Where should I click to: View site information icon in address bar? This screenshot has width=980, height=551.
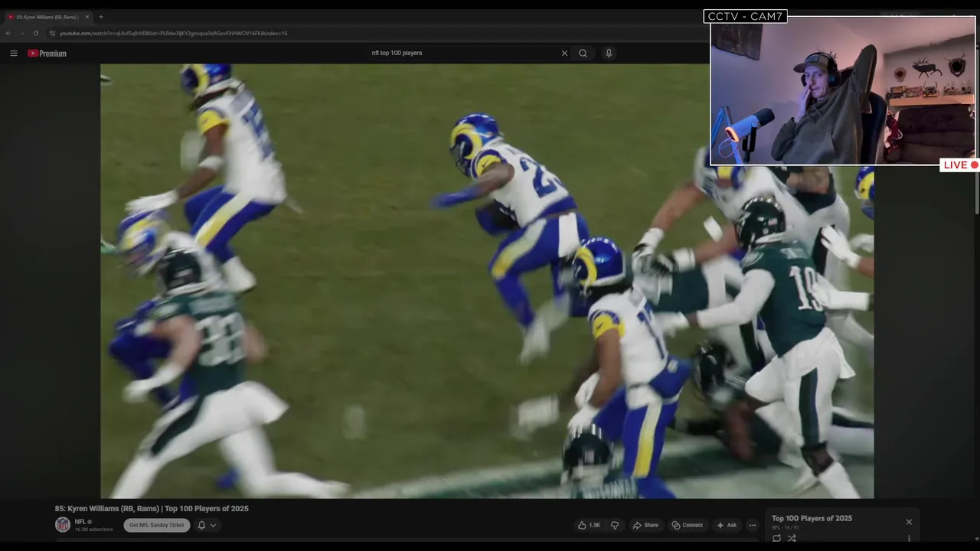[52, 34]
